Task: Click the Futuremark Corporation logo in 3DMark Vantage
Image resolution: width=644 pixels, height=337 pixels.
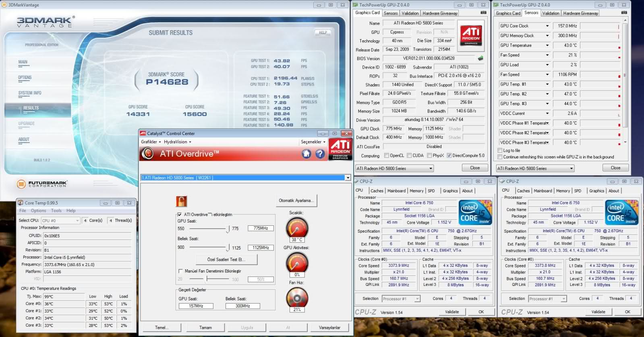Action: coord(41,184)
